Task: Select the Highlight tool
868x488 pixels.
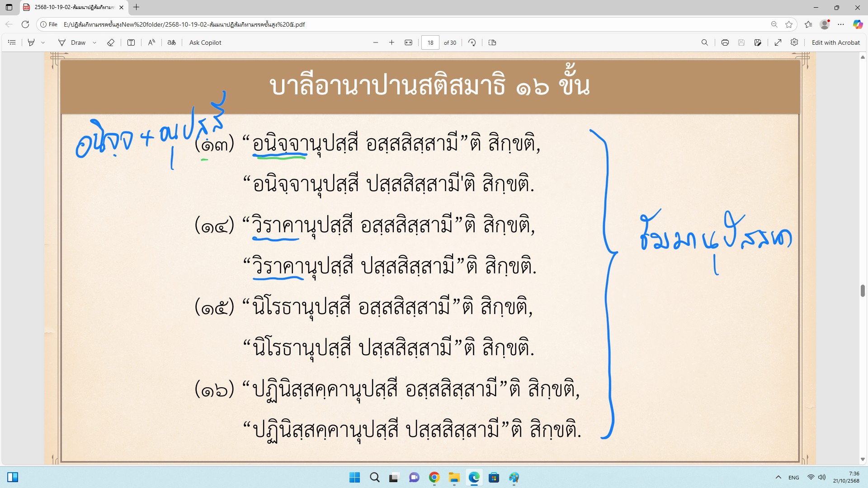Action: tap(31, 42)
